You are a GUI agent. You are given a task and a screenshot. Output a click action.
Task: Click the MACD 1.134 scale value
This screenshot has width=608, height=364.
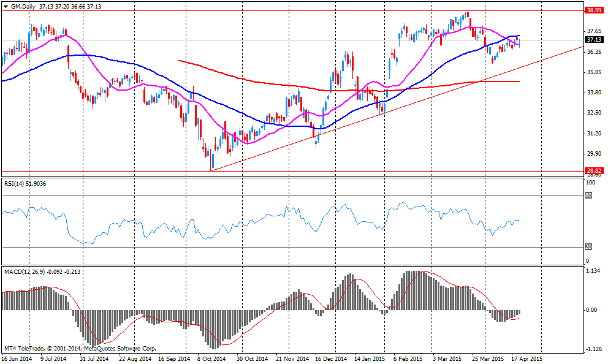point(593,271)
